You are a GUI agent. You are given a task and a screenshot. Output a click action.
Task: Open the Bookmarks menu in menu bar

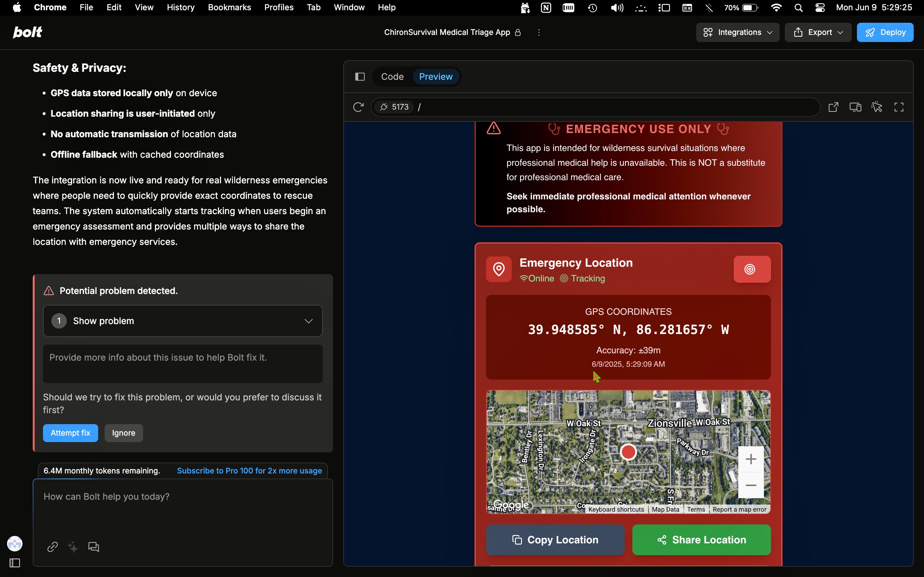[229, 7]
